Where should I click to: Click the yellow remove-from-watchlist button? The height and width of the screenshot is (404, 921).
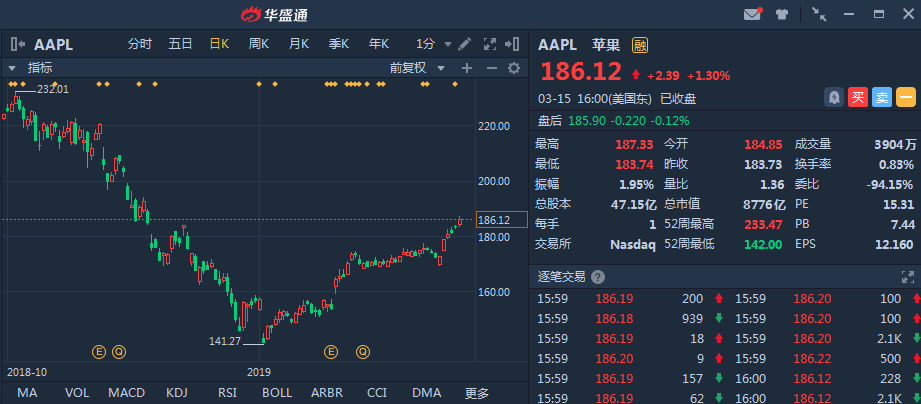905,97
